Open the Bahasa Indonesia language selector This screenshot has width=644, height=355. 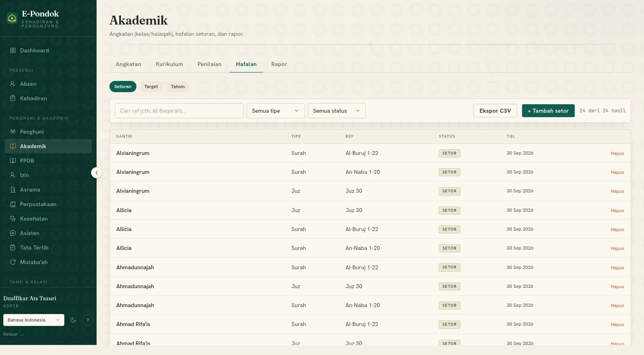(34, 320)
